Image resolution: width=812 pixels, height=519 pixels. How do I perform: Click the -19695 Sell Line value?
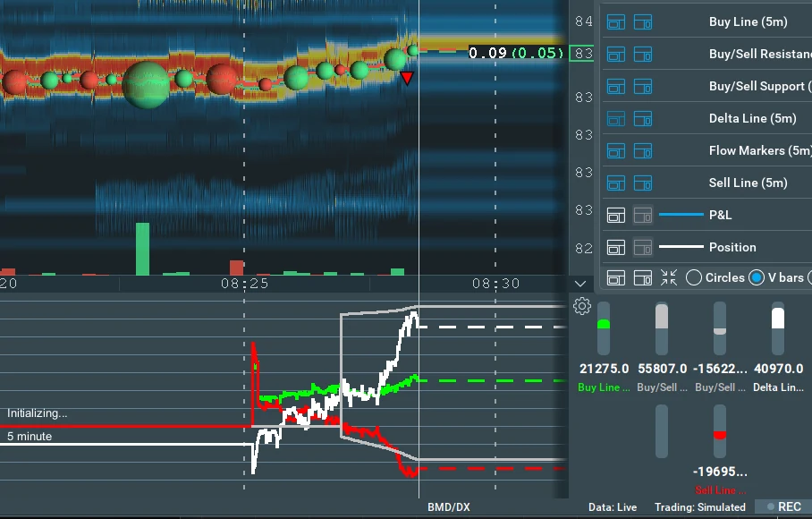[721, 472]
